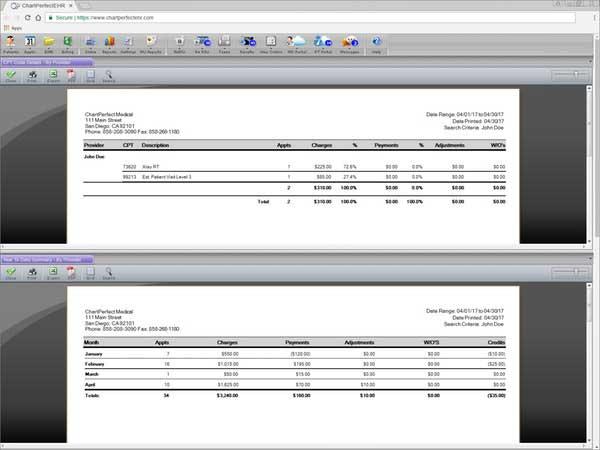
Task: Open the PT Portal icon
Action: pyautogui.click(x=323, y=44)
